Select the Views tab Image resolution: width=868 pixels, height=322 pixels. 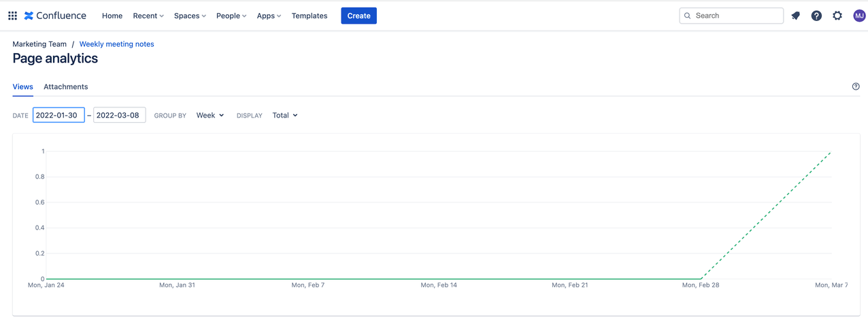coord(22,87)
